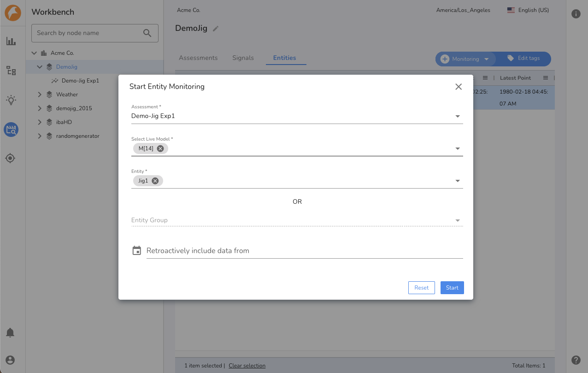Remove the M[14] model chip
The height and width of the screenshot is (373, 588).
[x=160, y=148]
